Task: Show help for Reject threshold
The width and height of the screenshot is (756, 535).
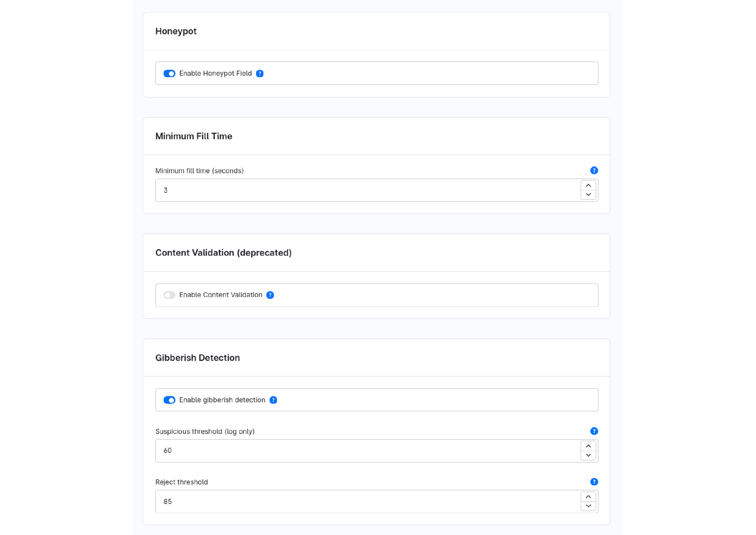Action: click(x=594, y=482)
